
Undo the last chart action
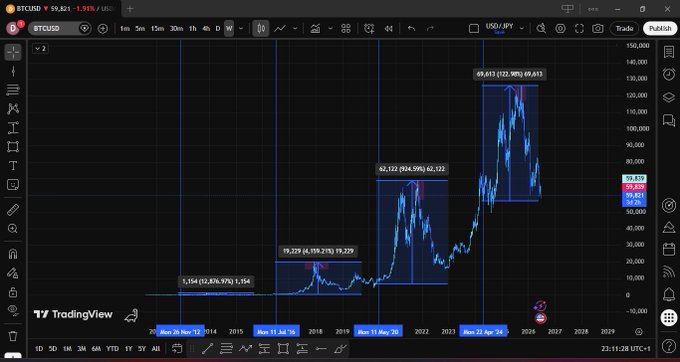click(x=411, y=29)
